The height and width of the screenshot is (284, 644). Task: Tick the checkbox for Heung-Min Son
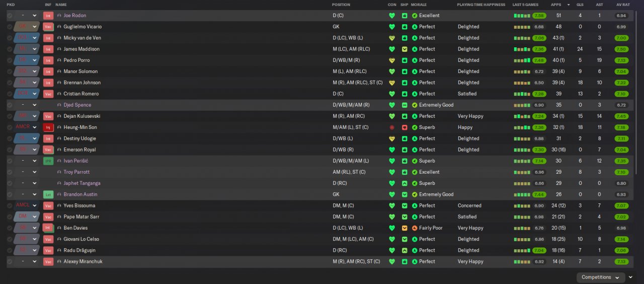pos(10,127)
